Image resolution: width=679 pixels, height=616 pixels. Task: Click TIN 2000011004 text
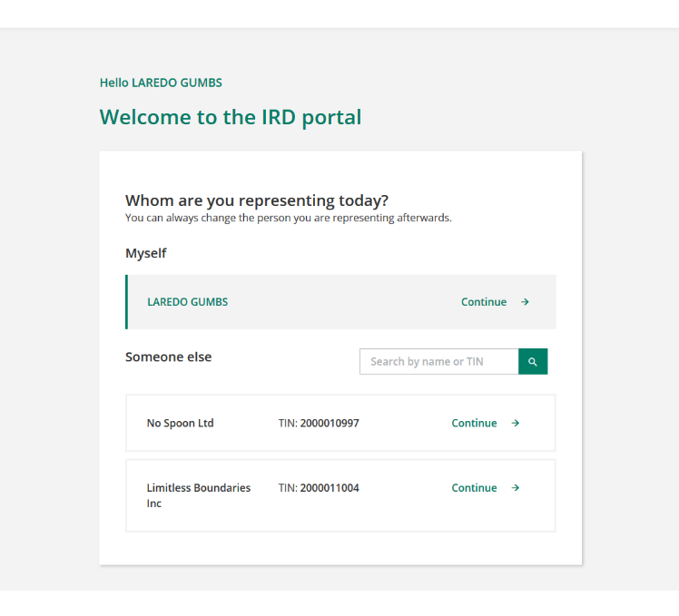[x=319, y=488]
